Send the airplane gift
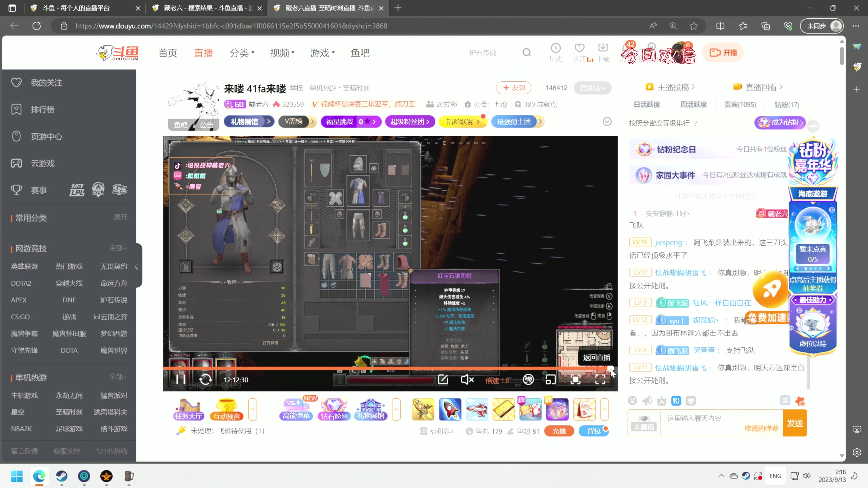The image size is (868, 488). [477, 409]
